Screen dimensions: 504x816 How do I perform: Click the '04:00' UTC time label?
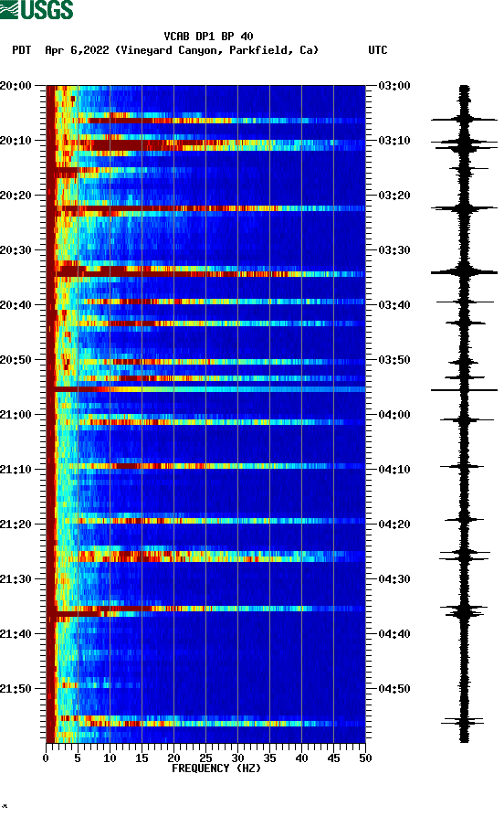point(394,415)
